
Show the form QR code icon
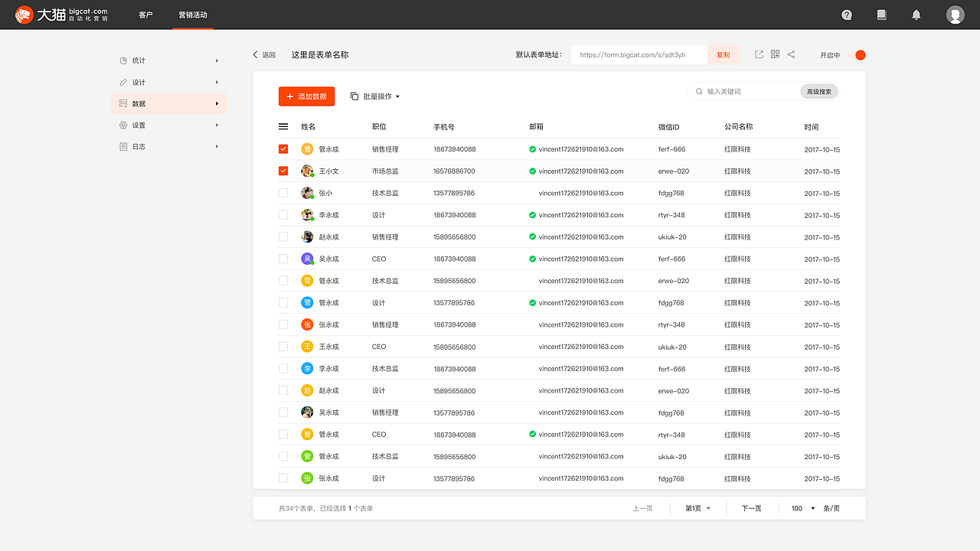pos(775,54)
